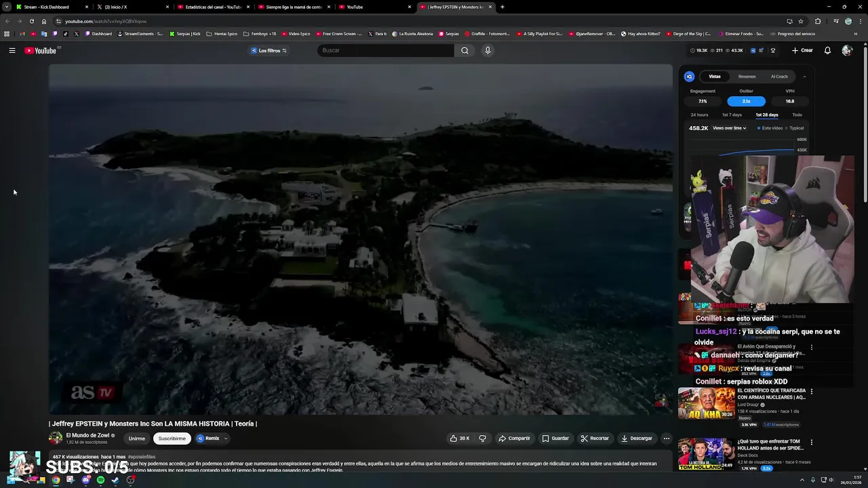Open the account avatar menu
This screenshot has width=868, height=488.
tap(846, 50)
